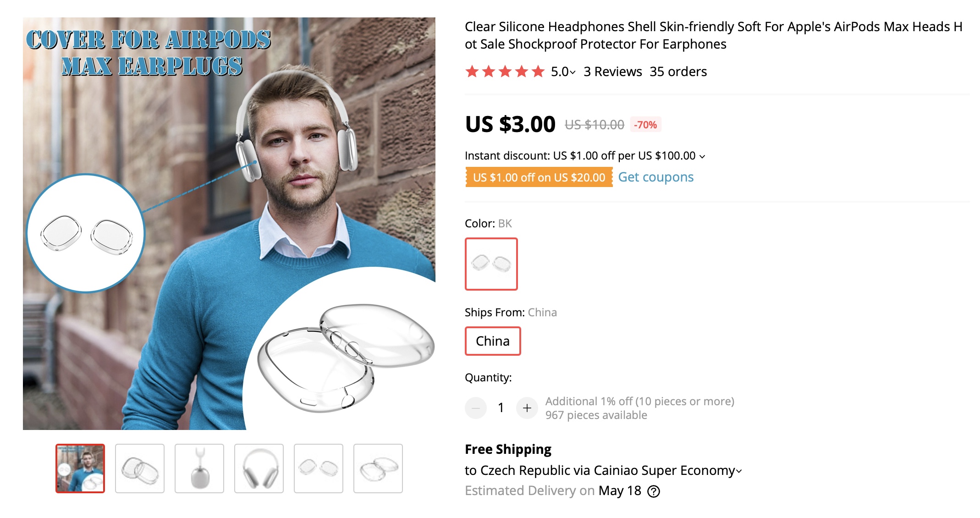The width and height of the screenshot is (980, 518).
Task: Click the US $1.00 off coupon badge
Action: coord(539,177)
